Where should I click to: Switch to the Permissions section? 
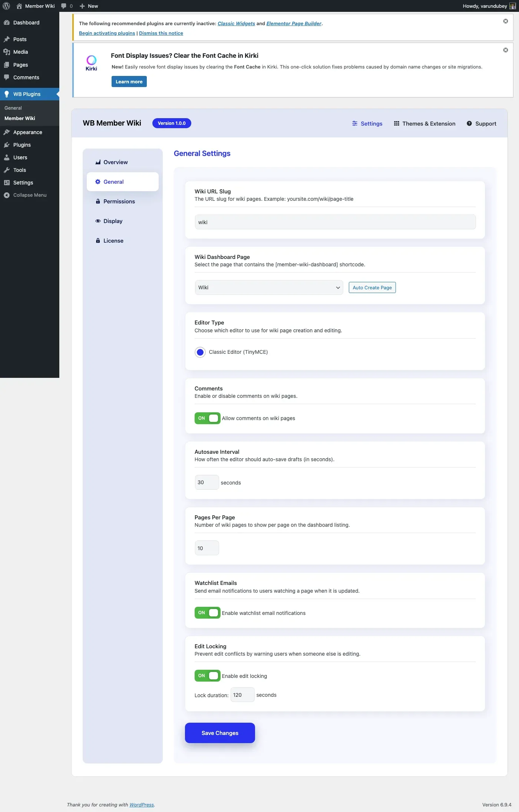123,202
